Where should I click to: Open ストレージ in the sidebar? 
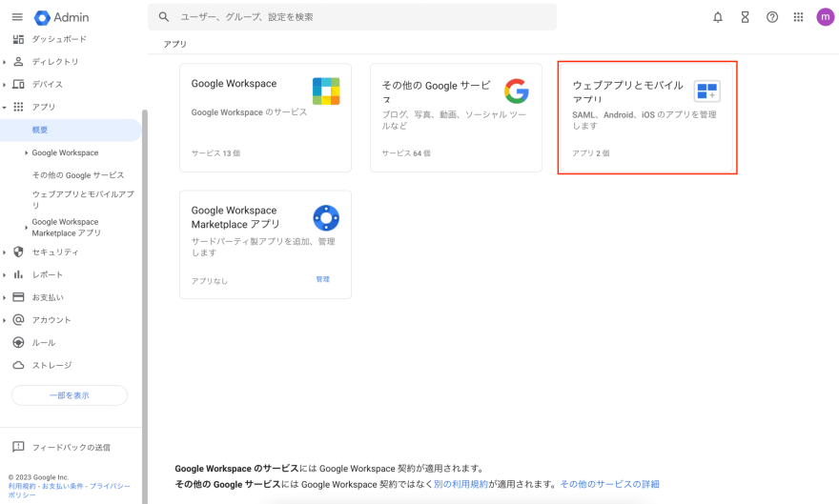[51, 365]
